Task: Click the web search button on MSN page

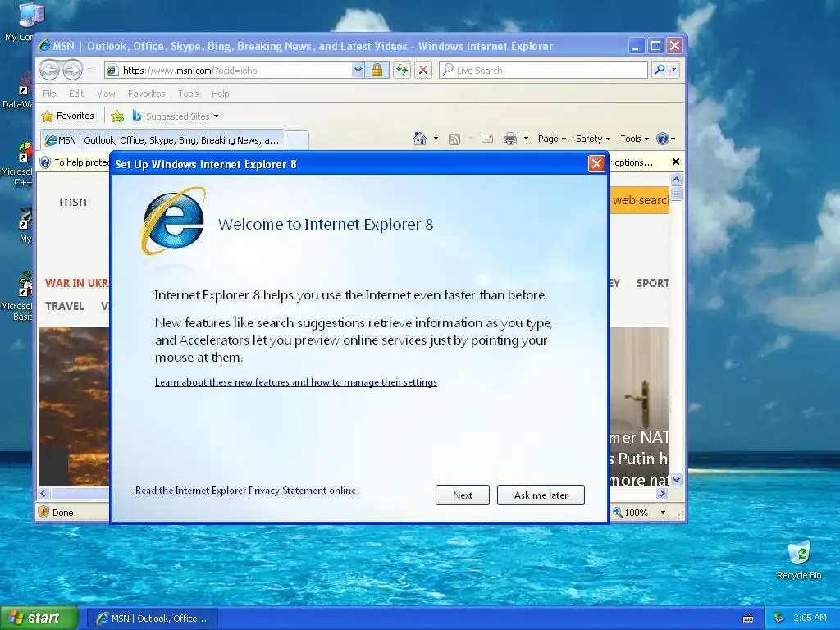Action: pyautogui.click(x=640, y=200)
